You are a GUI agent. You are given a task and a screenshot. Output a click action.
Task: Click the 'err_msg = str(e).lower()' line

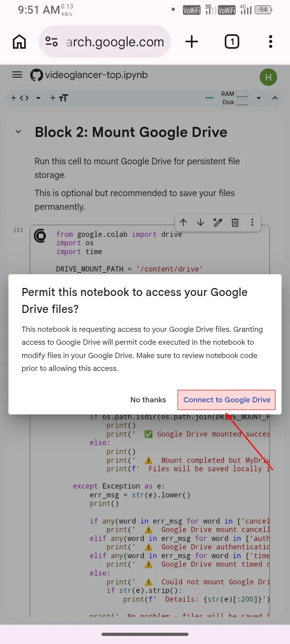140,495
